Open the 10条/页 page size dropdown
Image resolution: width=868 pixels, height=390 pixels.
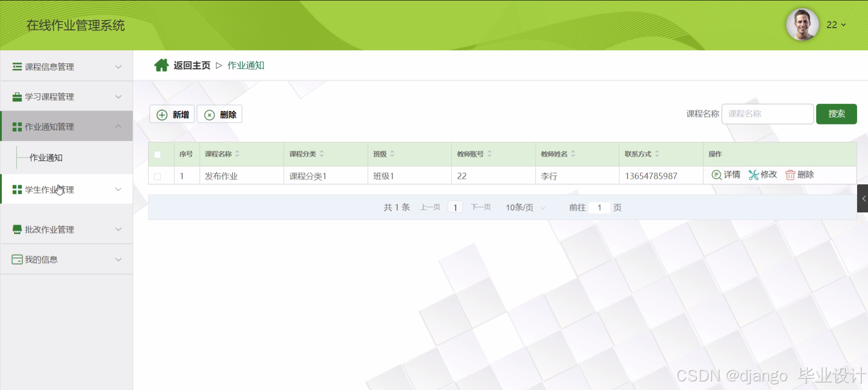tap(526, 207)
